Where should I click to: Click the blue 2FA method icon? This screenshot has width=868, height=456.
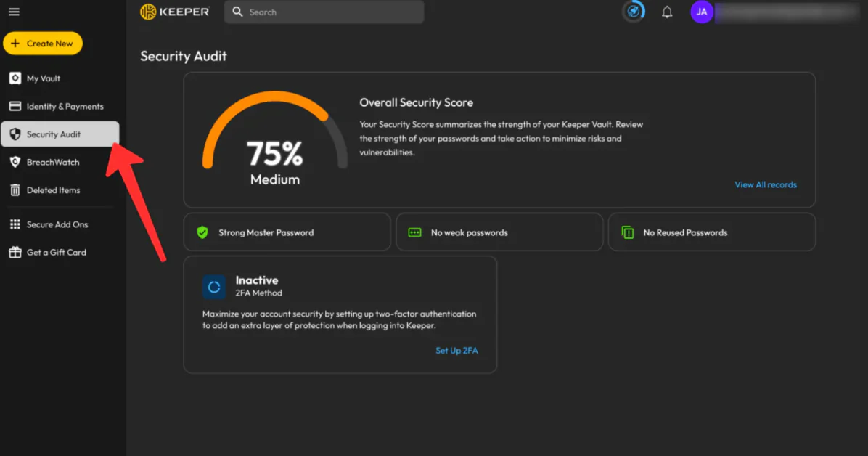214,287
